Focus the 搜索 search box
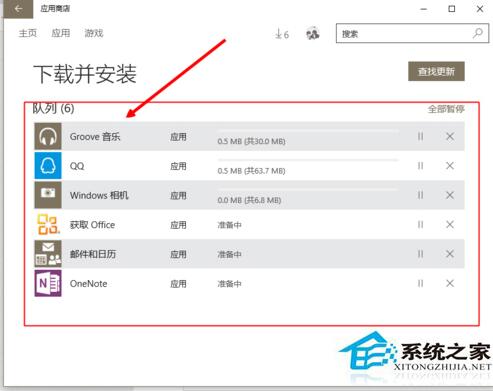This screenshot has width=493, height=391. pyautogui.click(x=412, y=33)
